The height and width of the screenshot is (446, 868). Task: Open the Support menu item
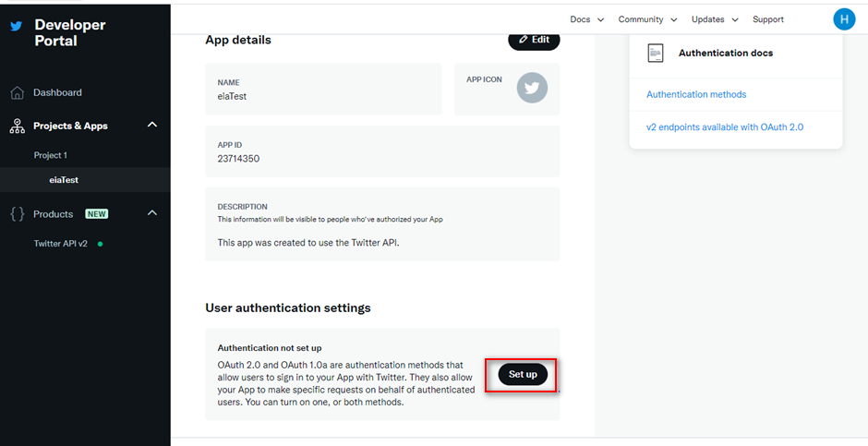click(x=767, y=19)
